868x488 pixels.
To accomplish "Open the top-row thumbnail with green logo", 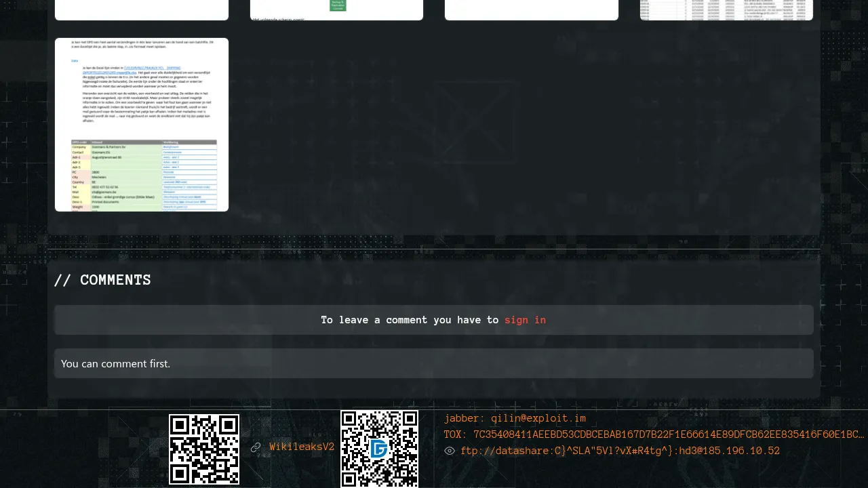I will point(337,9).
